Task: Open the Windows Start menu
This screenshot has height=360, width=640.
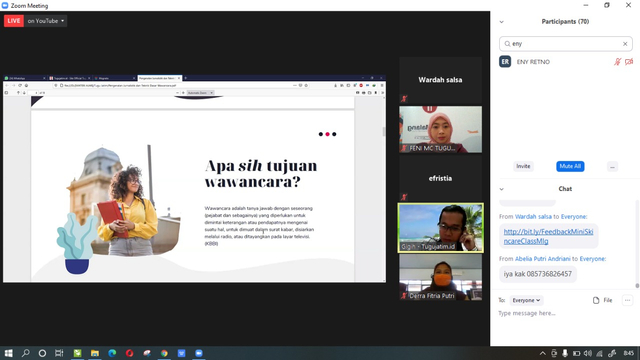Action: click(8, 353)
